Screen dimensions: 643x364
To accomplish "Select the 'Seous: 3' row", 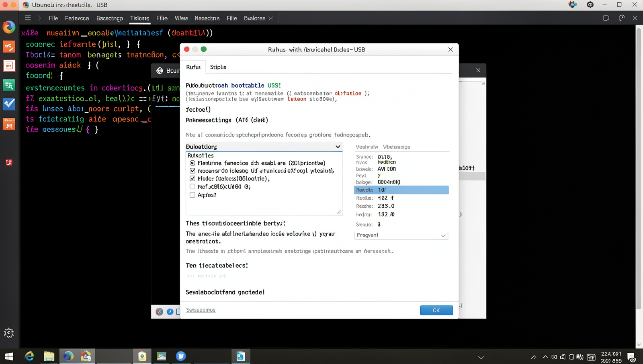I will point(401,224).
